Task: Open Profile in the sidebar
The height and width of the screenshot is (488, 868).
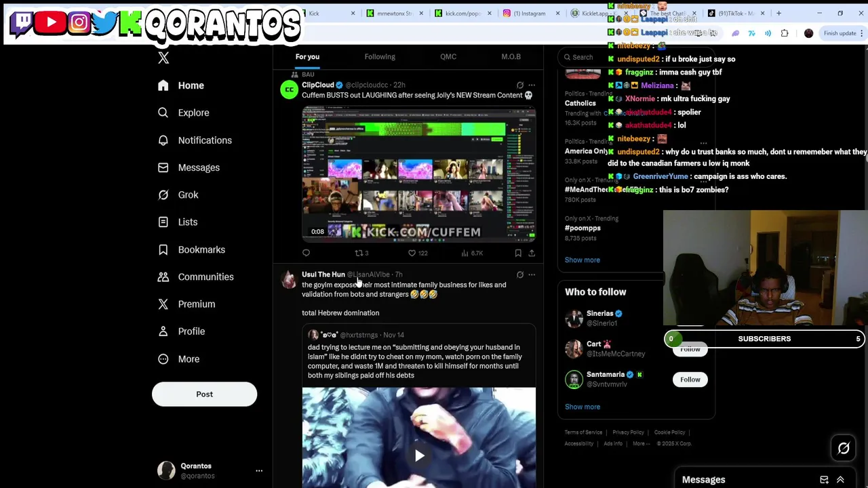Action: coord(181,331)
